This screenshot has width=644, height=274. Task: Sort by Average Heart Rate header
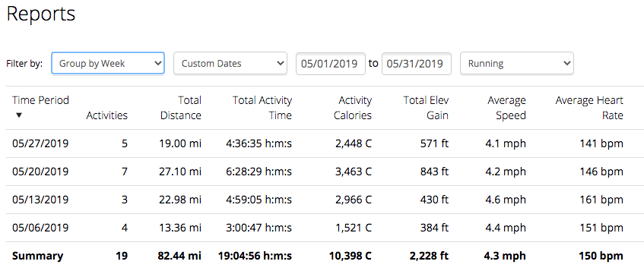[x=589, y=108]
